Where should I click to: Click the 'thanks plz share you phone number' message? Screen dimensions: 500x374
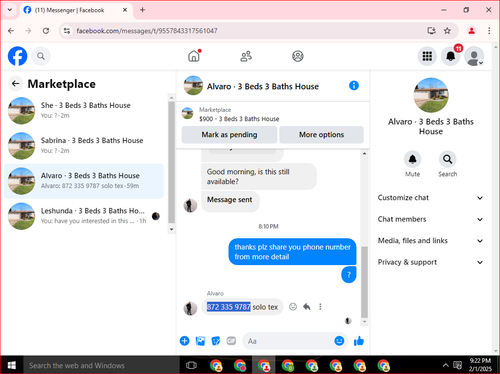point(292,252)
